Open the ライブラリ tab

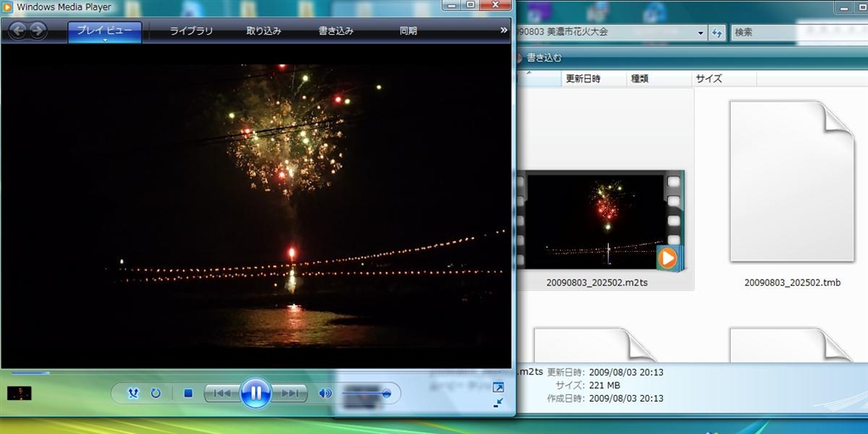[191, 31]
